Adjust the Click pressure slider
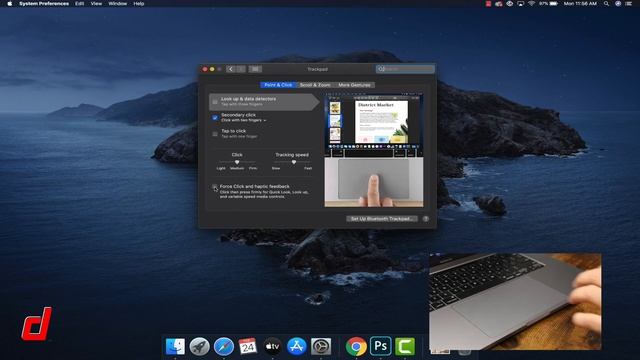 point(237,162)
